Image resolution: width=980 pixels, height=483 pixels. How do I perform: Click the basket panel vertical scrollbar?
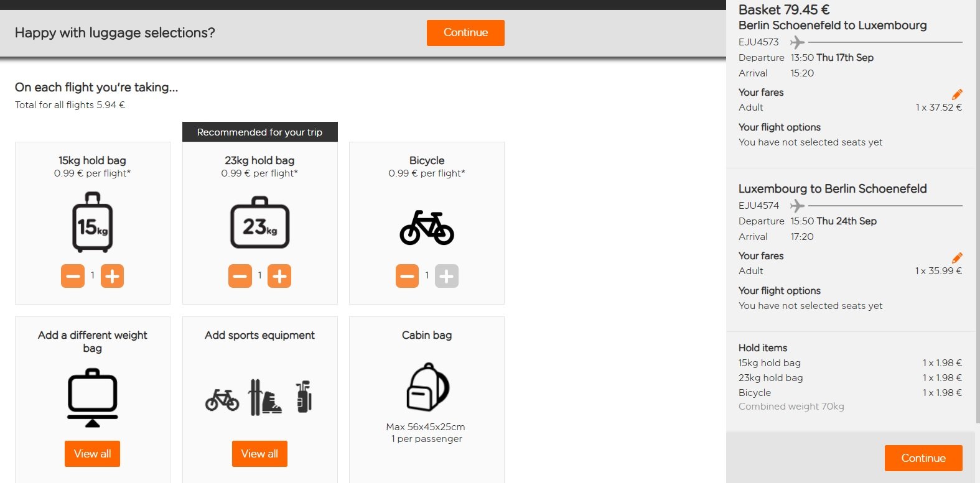coord(978,211)
